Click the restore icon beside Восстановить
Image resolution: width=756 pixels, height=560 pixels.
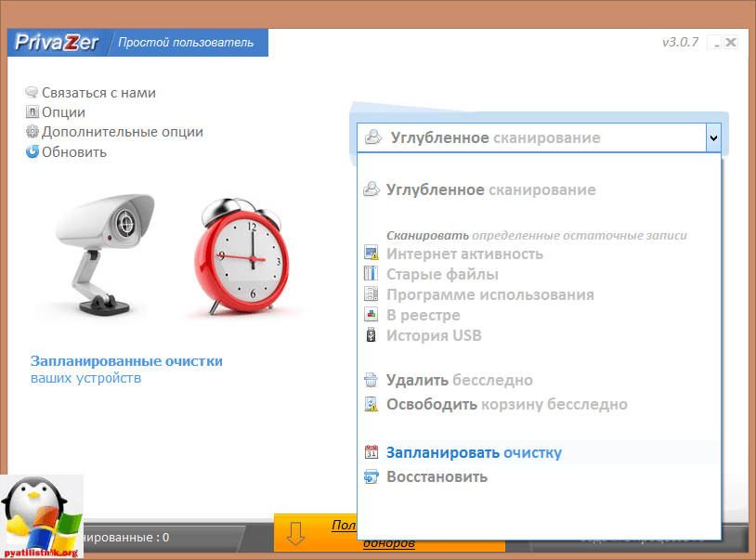371,476
